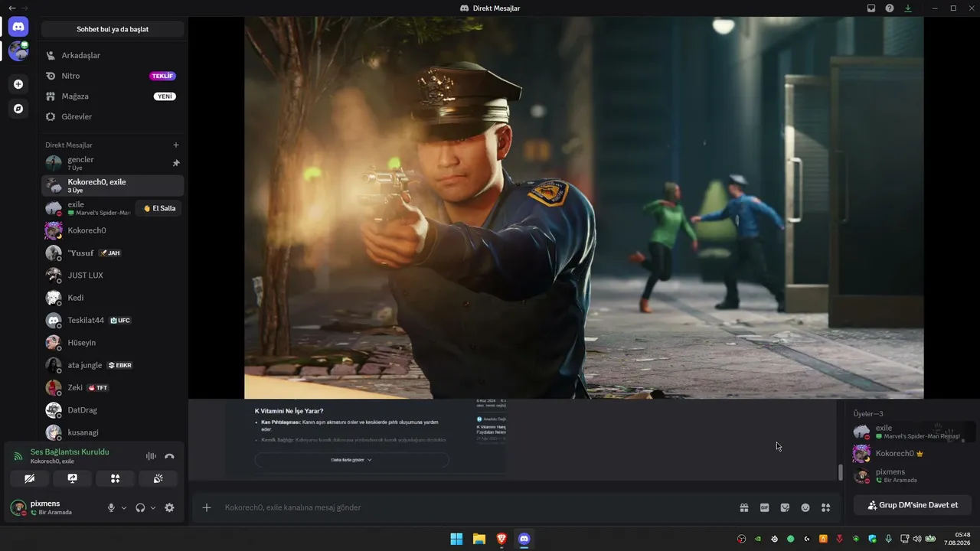Click Grup DM'sine Davet et button
The width and height of the screenshot is (980, 551).
913,505
